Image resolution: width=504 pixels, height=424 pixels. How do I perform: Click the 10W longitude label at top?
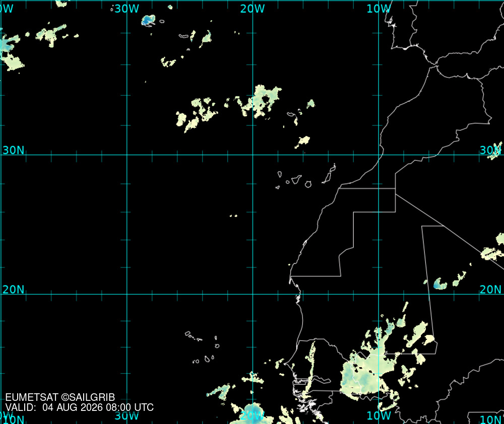379,9
